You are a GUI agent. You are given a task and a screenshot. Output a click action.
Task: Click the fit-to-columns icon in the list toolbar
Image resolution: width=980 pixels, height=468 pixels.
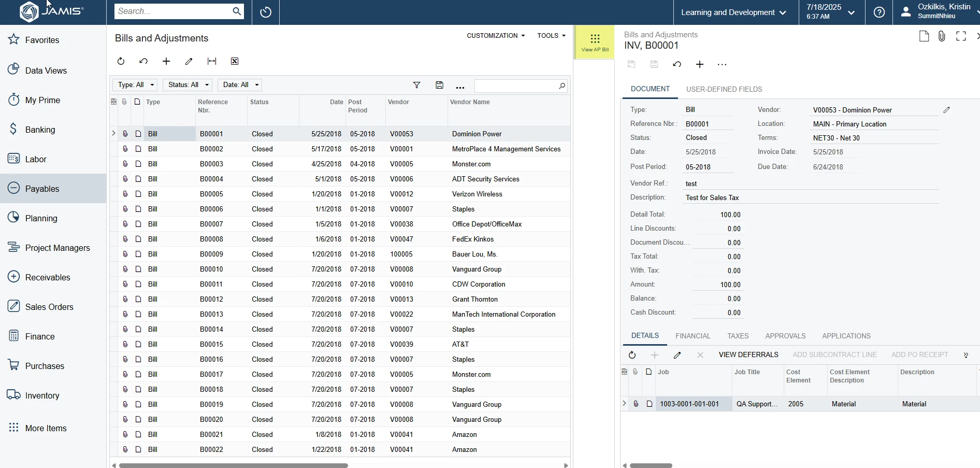tap(212, 61)
